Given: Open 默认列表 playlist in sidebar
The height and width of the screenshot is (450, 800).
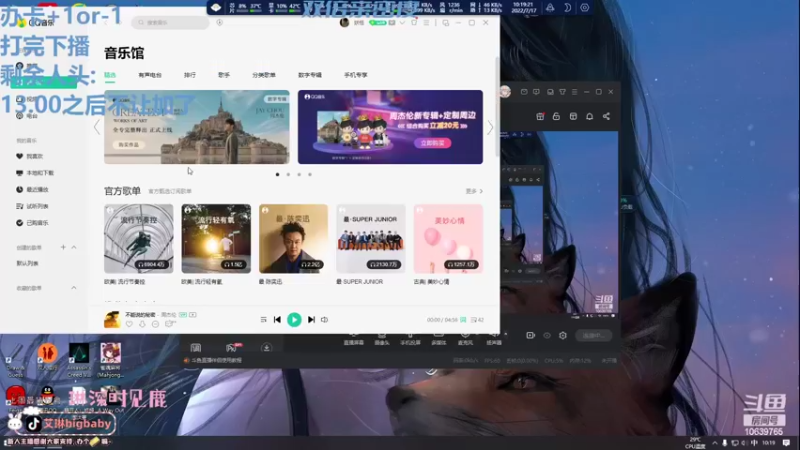Looking at the screenshot, I should coord(28,263).
